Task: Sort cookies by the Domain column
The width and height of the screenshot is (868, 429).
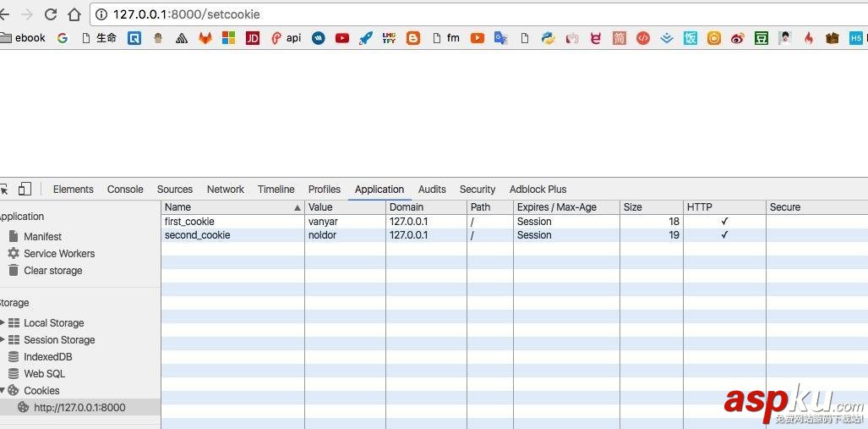Action: [x=426, y=207]
